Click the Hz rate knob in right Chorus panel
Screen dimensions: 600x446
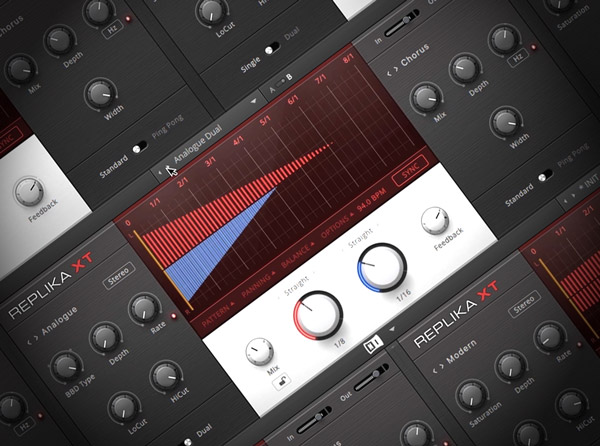coord(504,39)
